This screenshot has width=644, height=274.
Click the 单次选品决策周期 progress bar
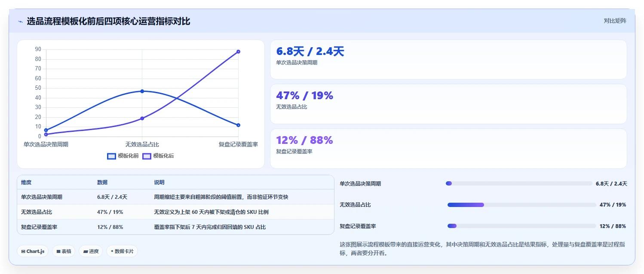tap(519, 183)
